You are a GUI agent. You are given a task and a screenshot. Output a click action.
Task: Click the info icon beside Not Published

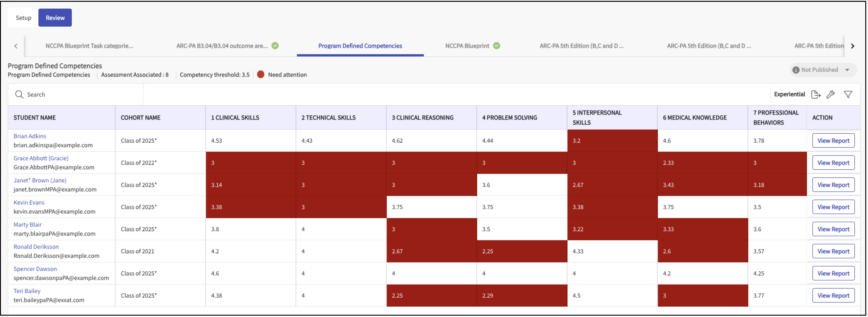(796, 70)
